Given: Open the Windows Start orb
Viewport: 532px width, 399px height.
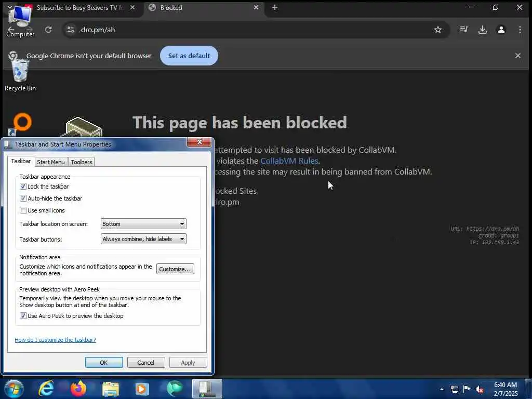Looking at the screenshot, I should [x=14, y=389].
